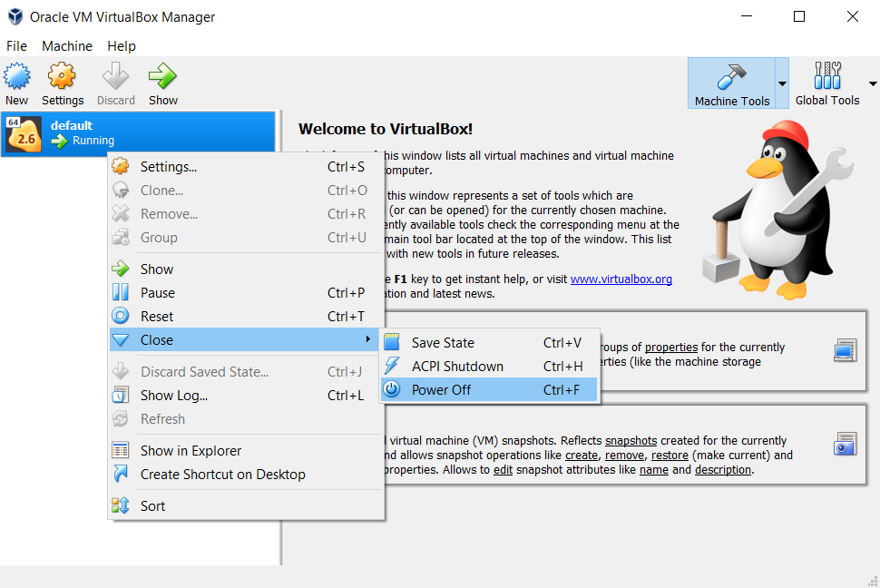Click the Show Log document icon
This screenshot has height=588, width=880.
(x=120, y=395)
